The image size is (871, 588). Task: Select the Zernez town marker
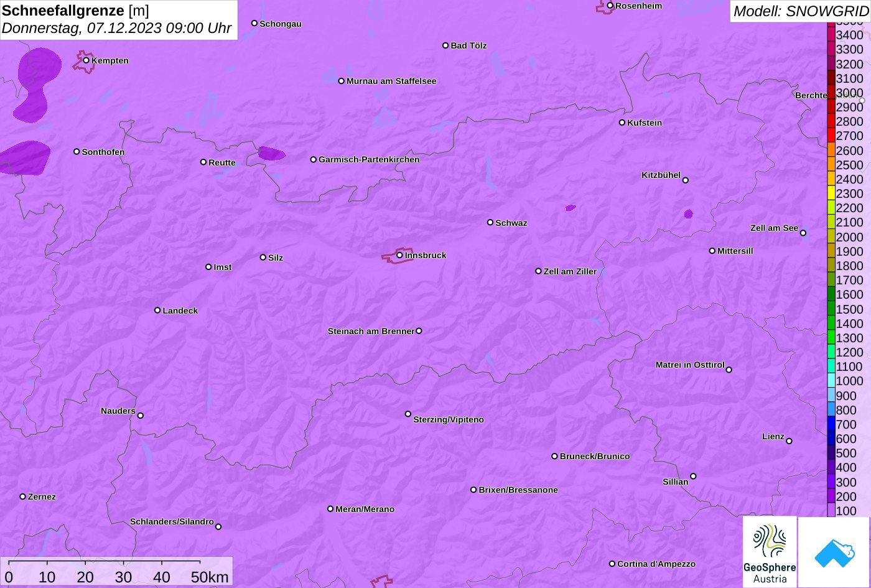click(x=23, y=497)
